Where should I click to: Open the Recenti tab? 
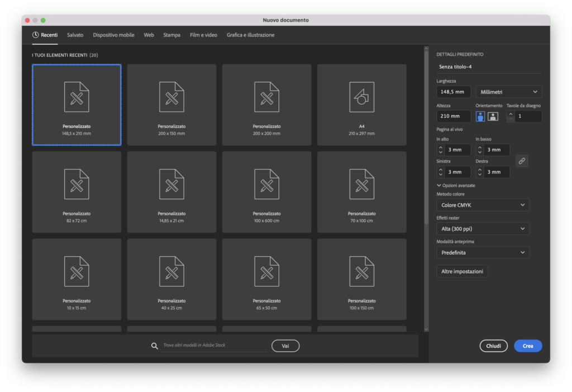coord(45,35)
